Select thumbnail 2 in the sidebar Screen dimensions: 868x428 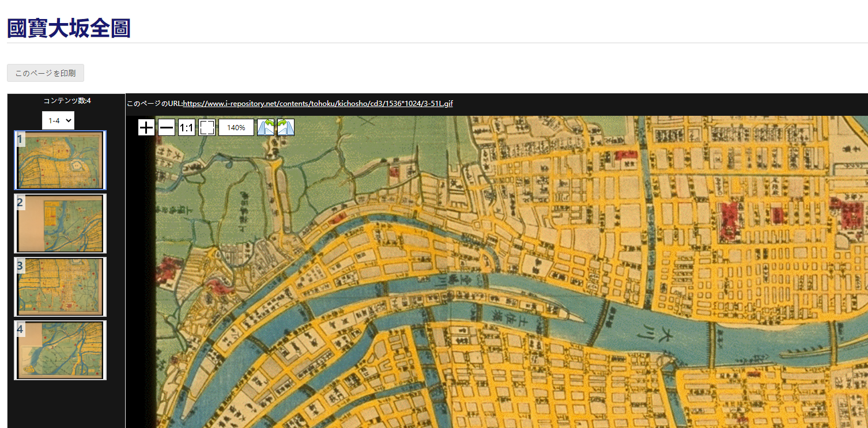[61, 224]
